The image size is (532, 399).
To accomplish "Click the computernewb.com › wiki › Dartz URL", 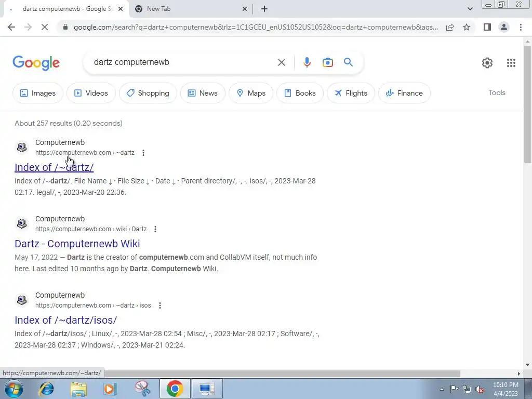I will pos(91,229).
